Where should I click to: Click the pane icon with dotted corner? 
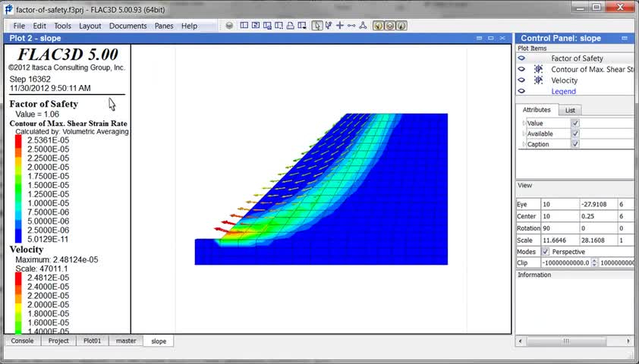click(279, 26)
